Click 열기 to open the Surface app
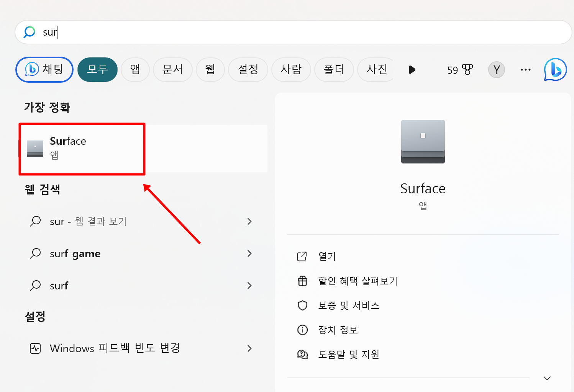 click(x=327, y=256)
